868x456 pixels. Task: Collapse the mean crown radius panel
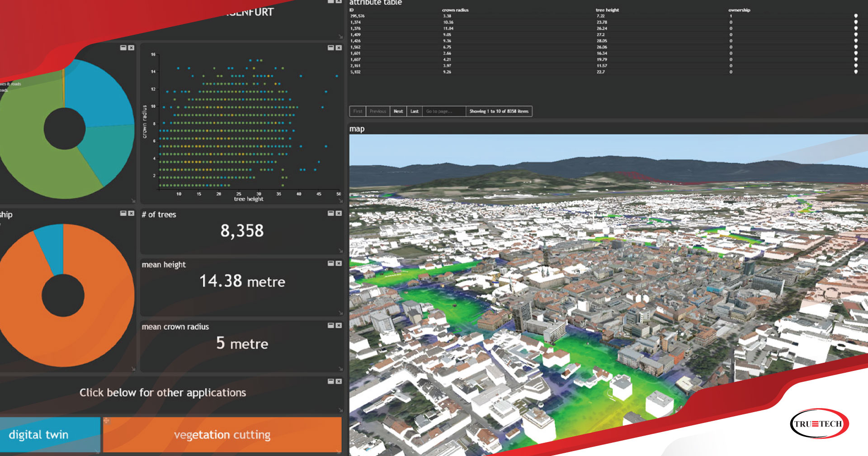pyautogui.click(x=331, y=326)
